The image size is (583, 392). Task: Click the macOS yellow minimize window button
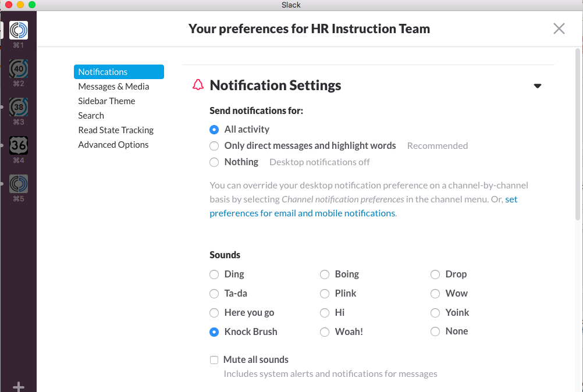[x=20, y=5]
